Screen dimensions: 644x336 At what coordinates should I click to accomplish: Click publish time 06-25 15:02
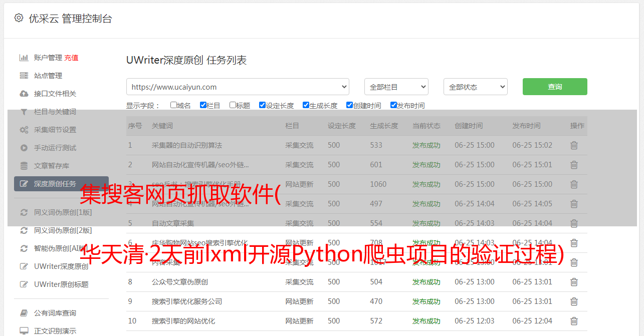pos(532,145)
